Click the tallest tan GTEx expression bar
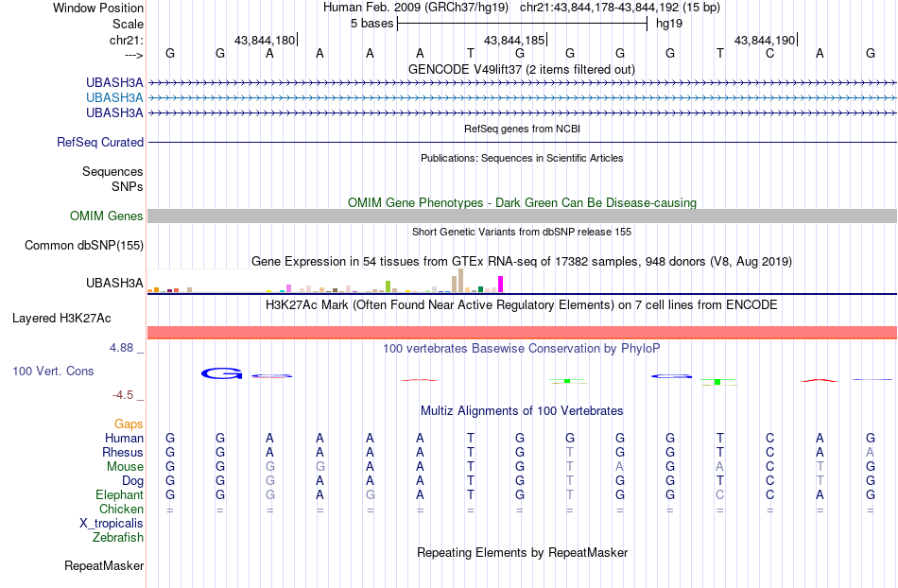 (460, 281)
